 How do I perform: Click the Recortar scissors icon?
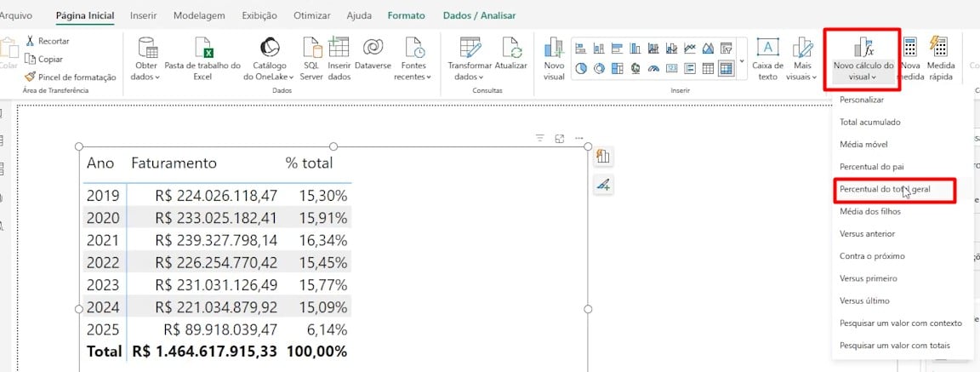(30, 41)
